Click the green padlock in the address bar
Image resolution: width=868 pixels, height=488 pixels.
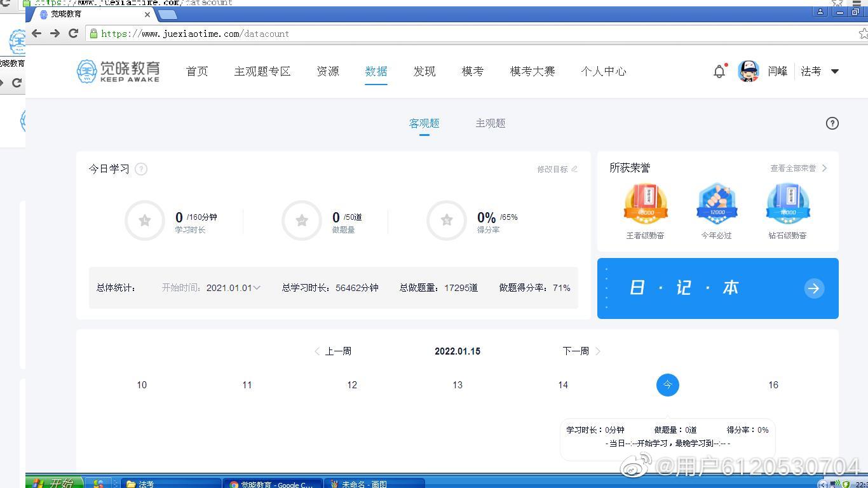click(x=94, y=34)
